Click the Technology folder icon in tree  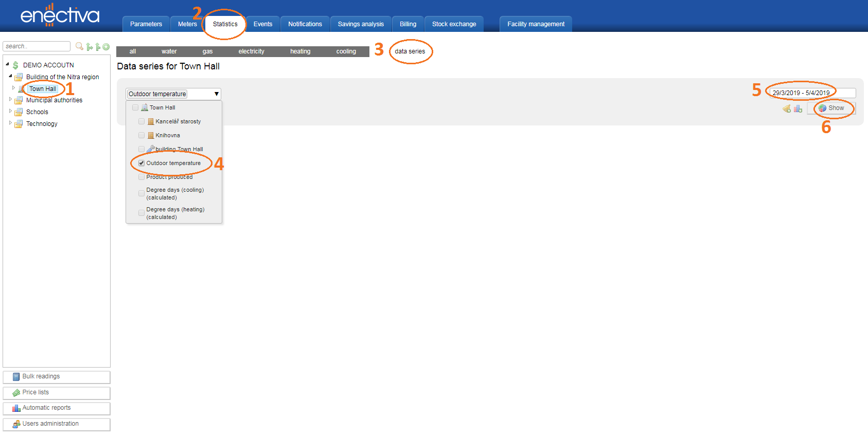[x=19, y=124]
